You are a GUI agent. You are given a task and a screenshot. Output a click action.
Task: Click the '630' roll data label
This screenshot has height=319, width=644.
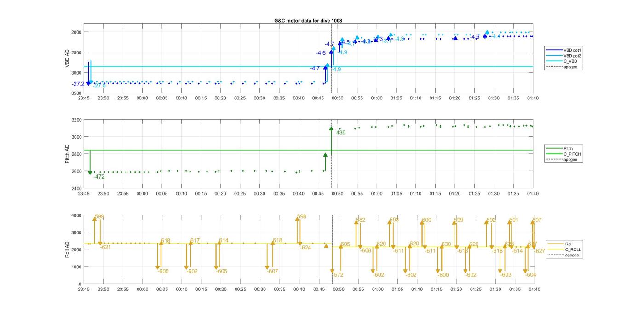[x=446, y=244]
